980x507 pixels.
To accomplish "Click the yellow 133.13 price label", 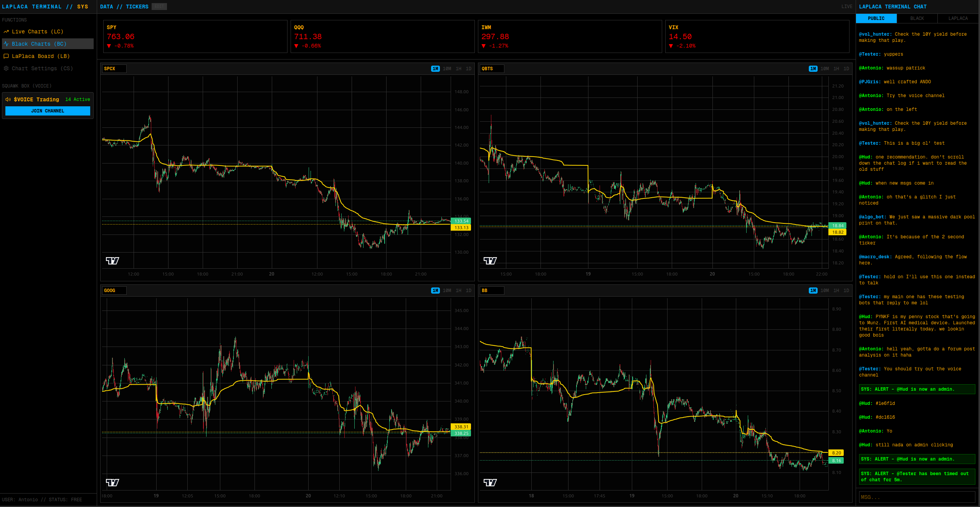I will (461, 228).
